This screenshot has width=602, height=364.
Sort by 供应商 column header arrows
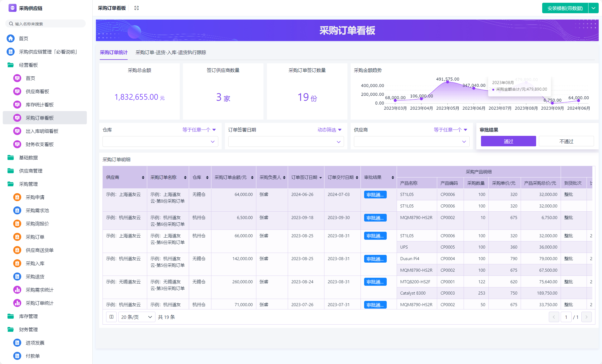[143, 177]
